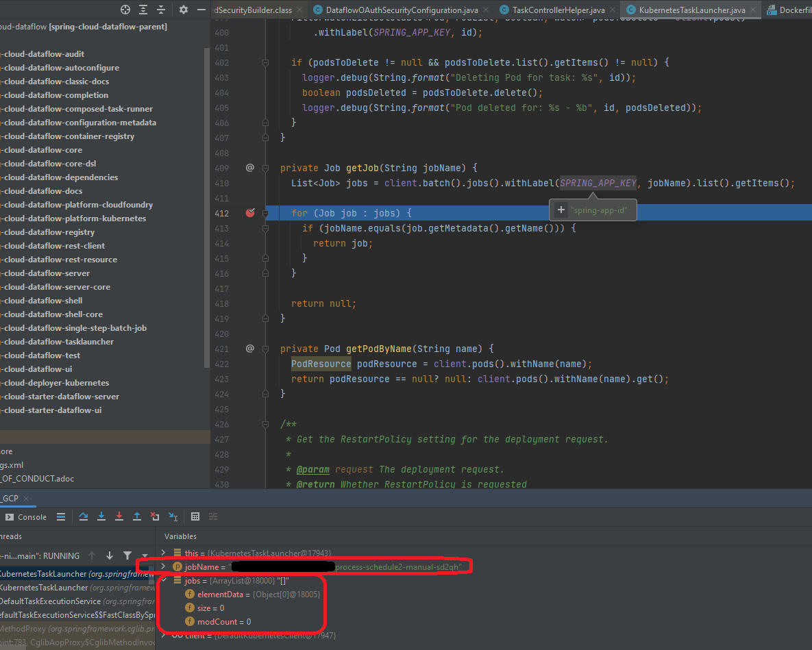Click the Step Into debug icon
Viewport: 812px width, 650px height.
pos(101,516)
